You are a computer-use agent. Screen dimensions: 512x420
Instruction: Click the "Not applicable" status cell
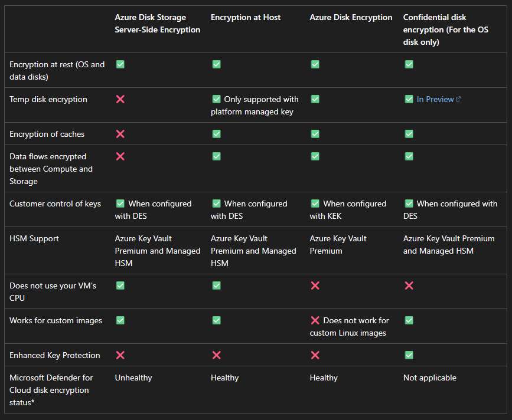tap(430, 378)
